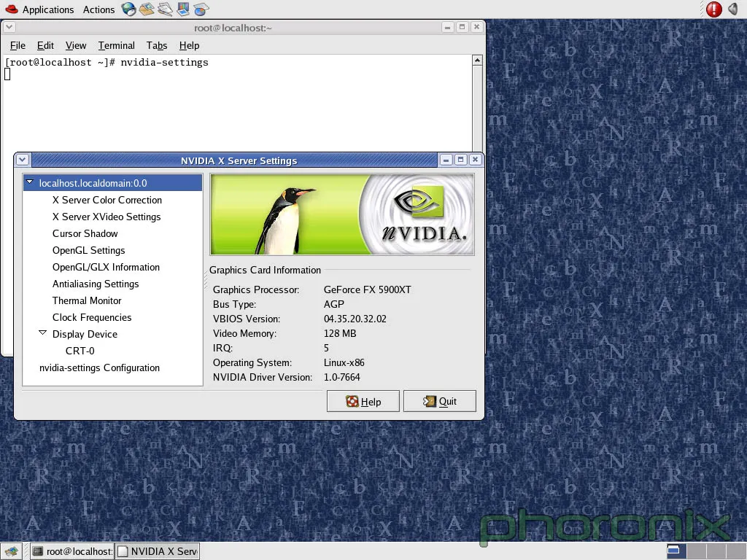Screen dimensions: 747x560
Task: Click the red update alert icon
Action: (x=713, y=9)
